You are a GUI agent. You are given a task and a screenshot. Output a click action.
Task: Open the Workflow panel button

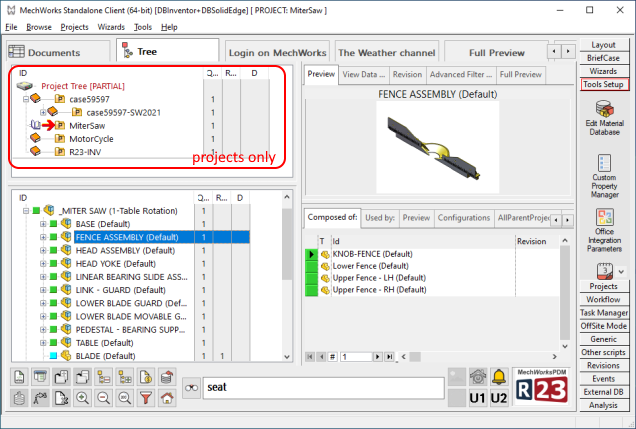click(603, 299)
